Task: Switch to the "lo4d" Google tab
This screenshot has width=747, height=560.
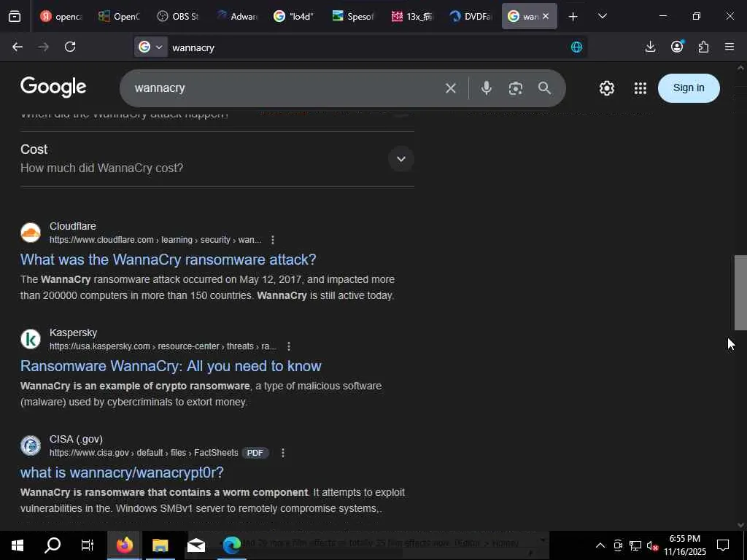Action: click(295, 17)
